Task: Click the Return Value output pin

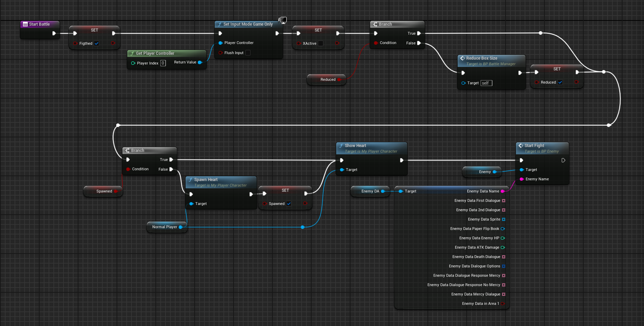Action: (200, 62)
